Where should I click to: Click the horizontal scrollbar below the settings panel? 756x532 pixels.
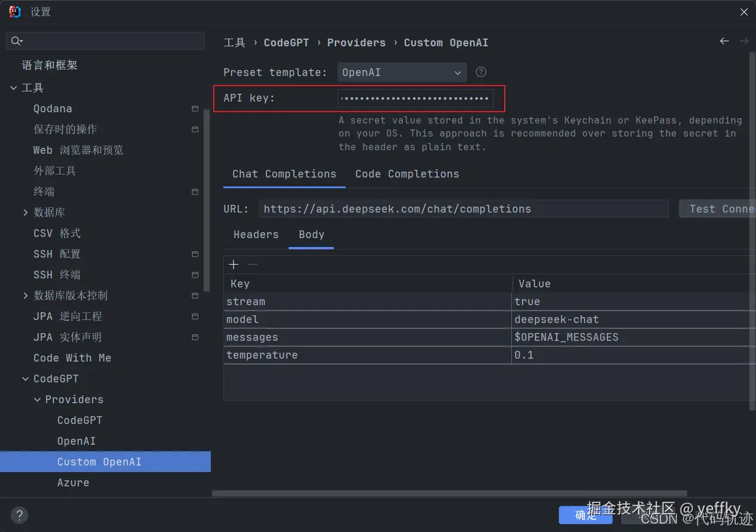[x=450, y=493]
